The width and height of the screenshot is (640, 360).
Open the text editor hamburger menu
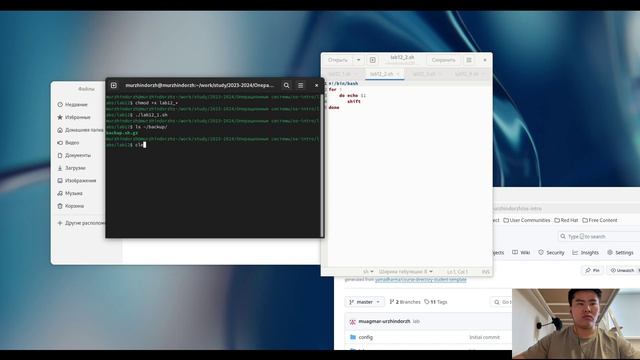(x=469, y=60)
